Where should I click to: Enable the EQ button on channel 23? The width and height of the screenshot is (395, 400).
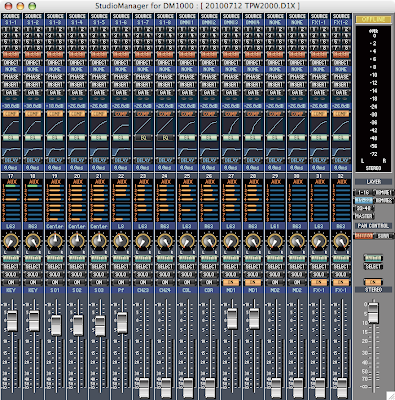point(143,137)
